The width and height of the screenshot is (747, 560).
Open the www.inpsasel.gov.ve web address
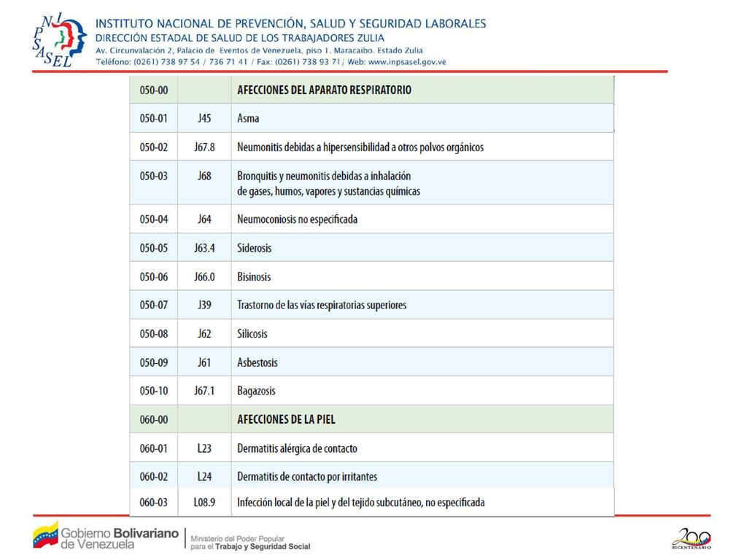point(407,62)
